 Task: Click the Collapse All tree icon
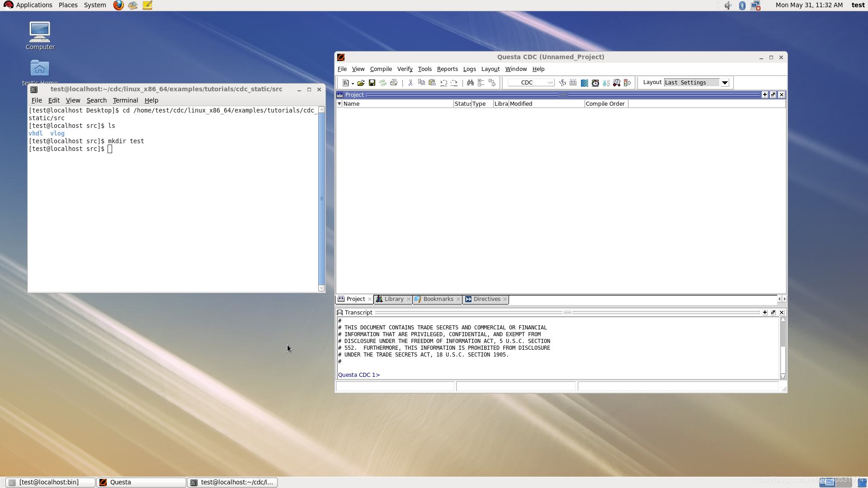tap(481, 83)
